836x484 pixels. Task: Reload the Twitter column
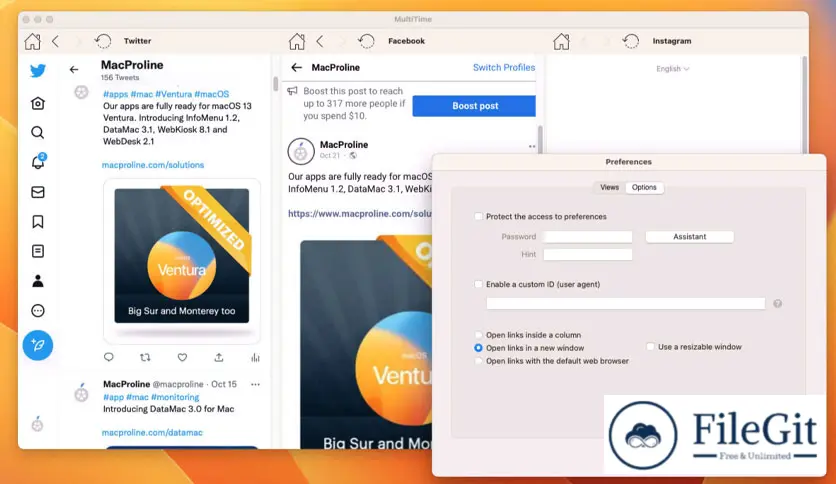pyautogui.click(x=102, y=41)
